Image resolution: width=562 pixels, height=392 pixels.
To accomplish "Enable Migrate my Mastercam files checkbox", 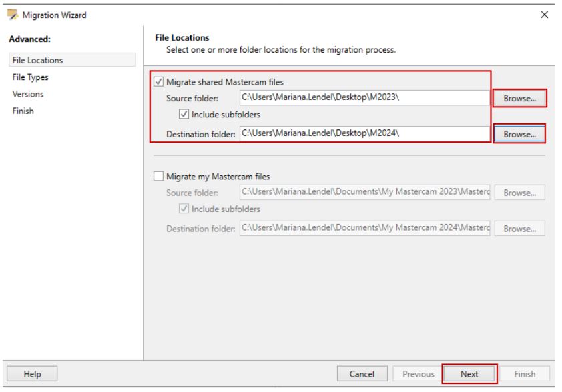I will pos(158,176).
